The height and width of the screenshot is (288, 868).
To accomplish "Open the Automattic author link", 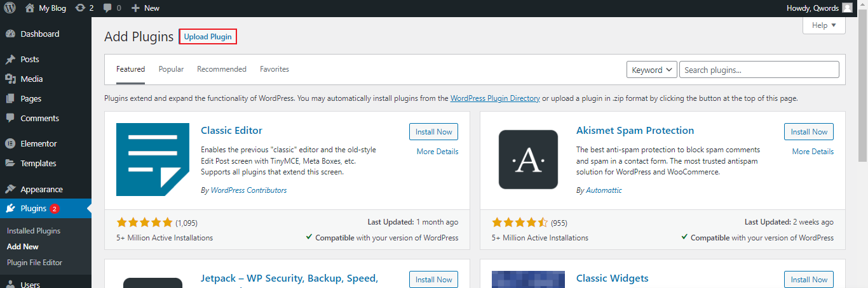I will (x=604, y=190).
